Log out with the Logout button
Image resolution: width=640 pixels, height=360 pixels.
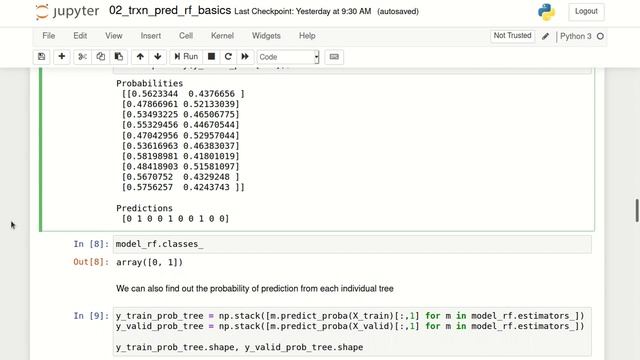coord(586,11)
